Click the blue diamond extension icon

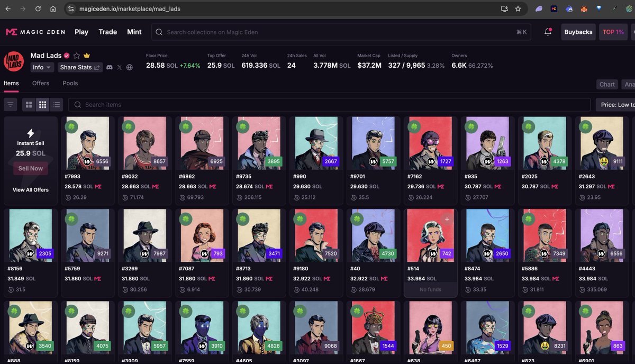[x=599, y=9]
